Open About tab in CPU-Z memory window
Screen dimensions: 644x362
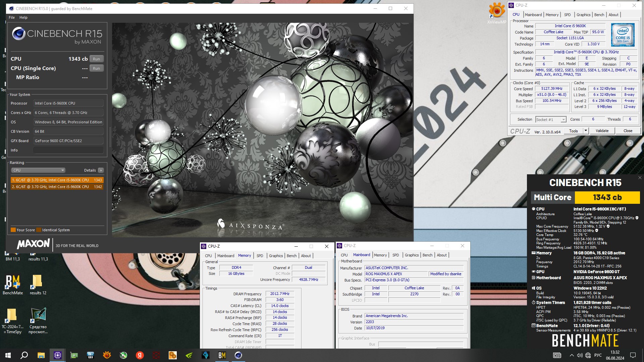tap(306, 256)
